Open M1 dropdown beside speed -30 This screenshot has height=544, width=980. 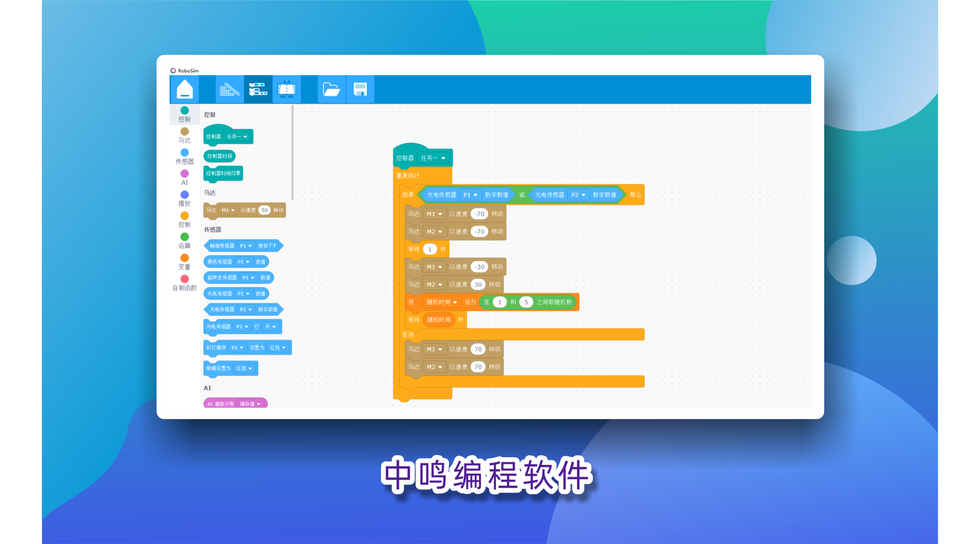[x=435, y=267]
